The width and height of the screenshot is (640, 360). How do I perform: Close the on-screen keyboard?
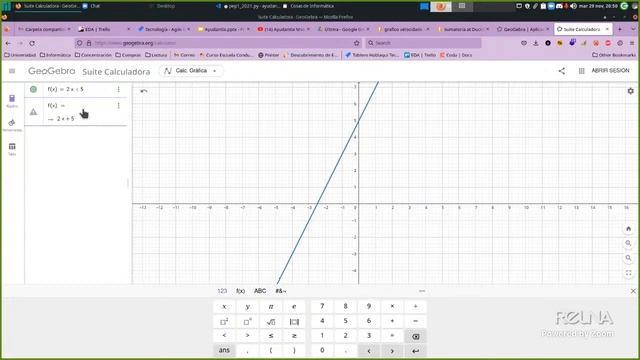[633, 291]
